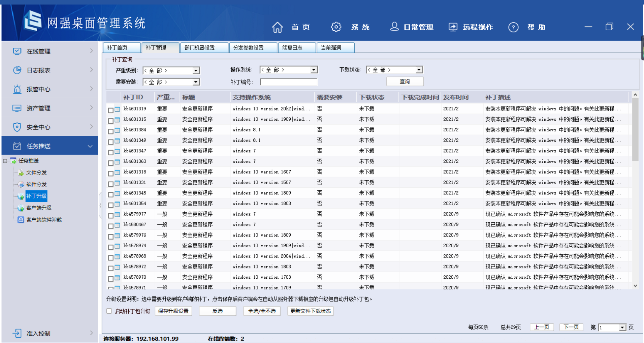Open the 下载状态 dropdown
The image size is (644, 343).
pyautogui.click(x=419, y=70)
